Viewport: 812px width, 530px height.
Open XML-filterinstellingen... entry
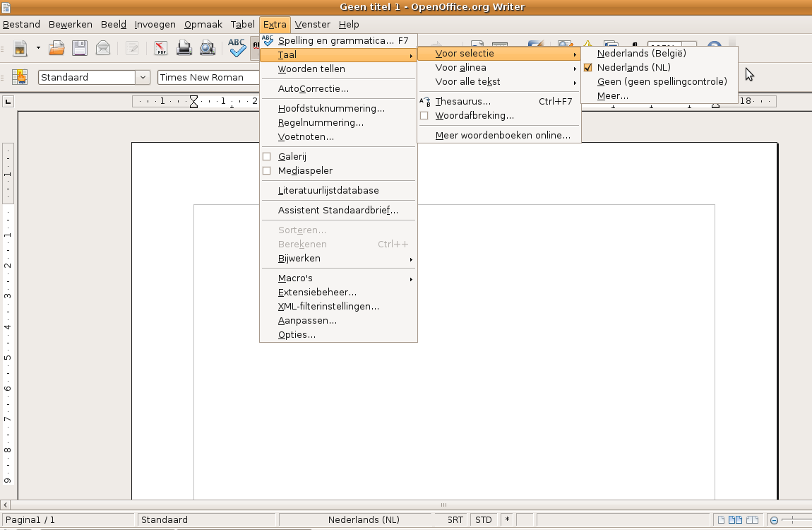click(x=338, y=307)
